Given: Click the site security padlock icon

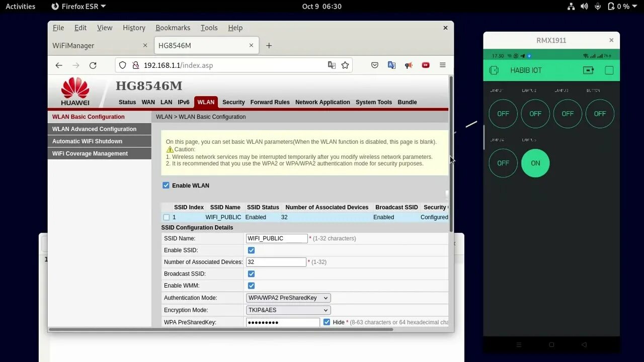Looking at the screenshot, I should point(135,65).
